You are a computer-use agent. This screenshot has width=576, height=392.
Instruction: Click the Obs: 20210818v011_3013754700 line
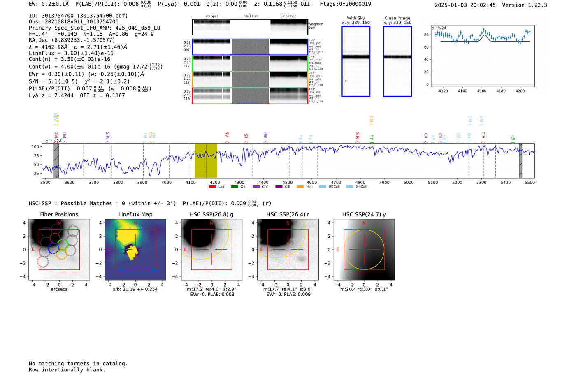tap(74, 22)
